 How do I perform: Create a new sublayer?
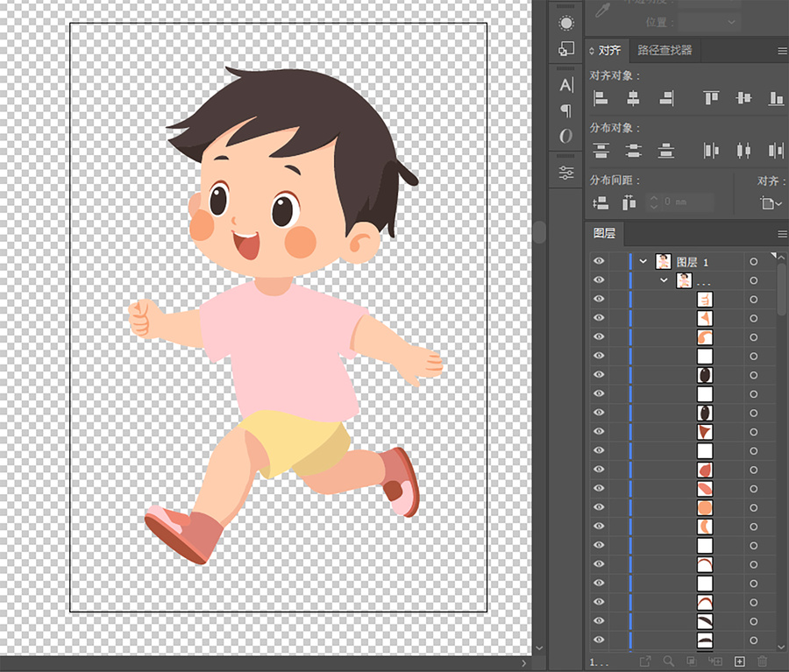point(715,661)
